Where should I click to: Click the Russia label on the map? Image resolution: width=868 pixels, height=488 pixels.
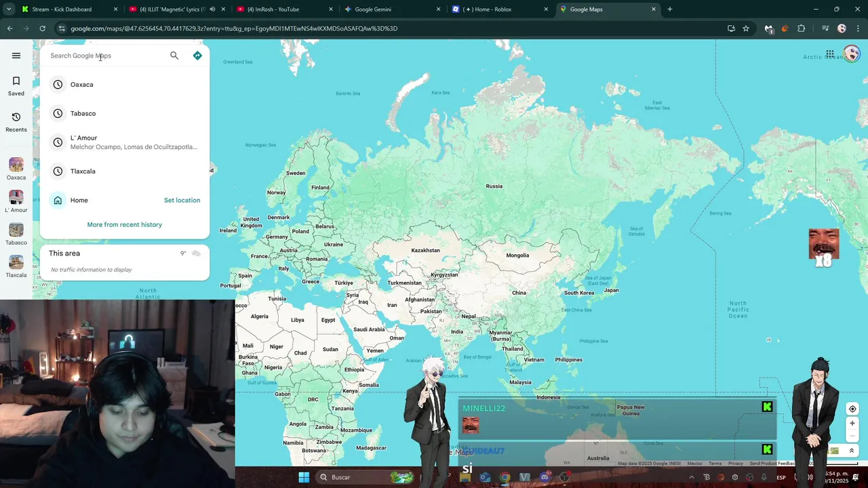coord(494,186)
